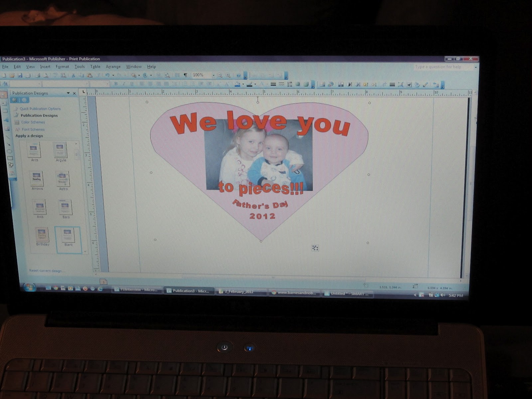Click the More Brightness sun icon
532x399 pixels.
(x=365, y=84)
